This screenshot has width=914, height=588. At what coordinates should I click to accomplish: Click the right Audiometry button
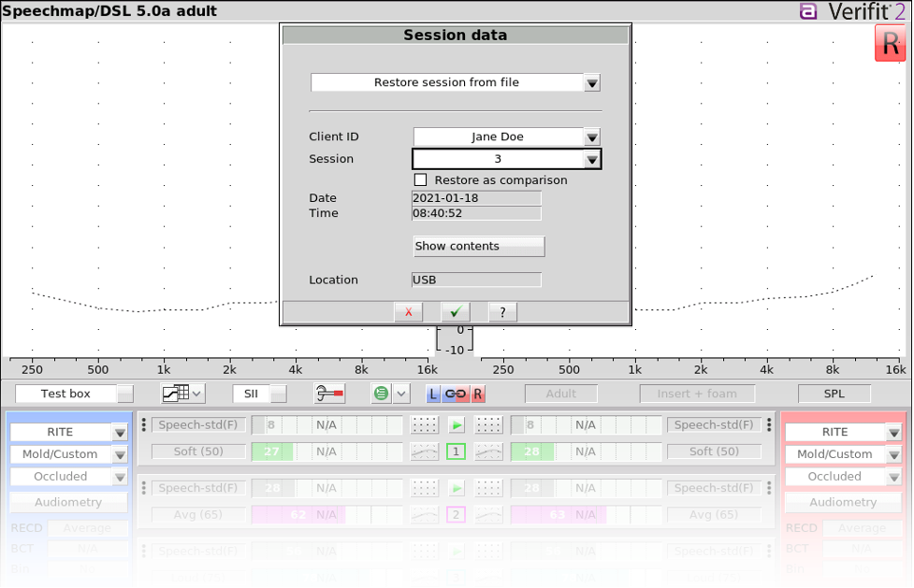point(843,502)
